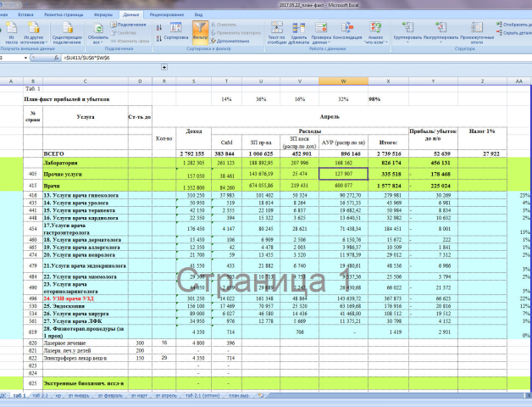
Task: Click Электрофорез лекар.вещ-в cell
Action: (x=86, y=358)
